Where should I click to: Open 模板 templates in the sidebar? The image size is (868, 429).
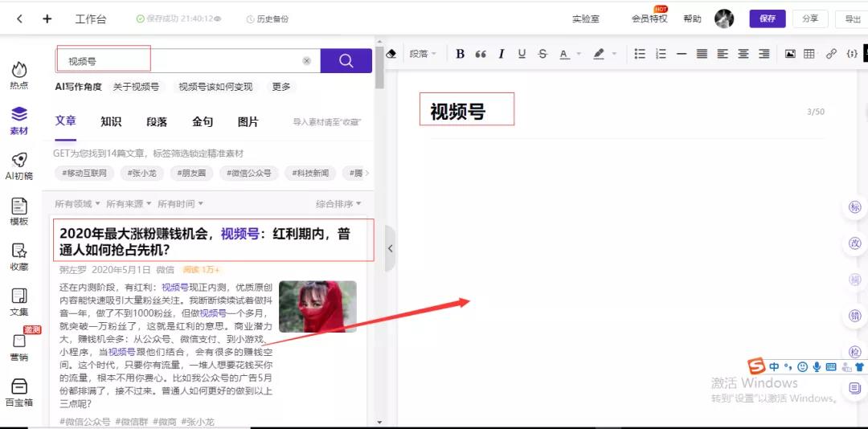pyautogui.click(x=18, y=211)
